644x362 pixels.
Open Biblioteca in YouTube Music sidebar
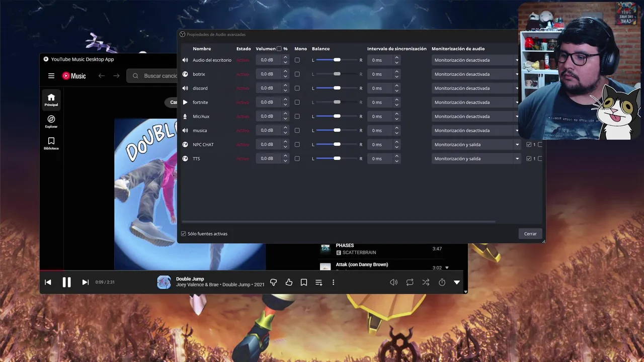click(51, 143)
